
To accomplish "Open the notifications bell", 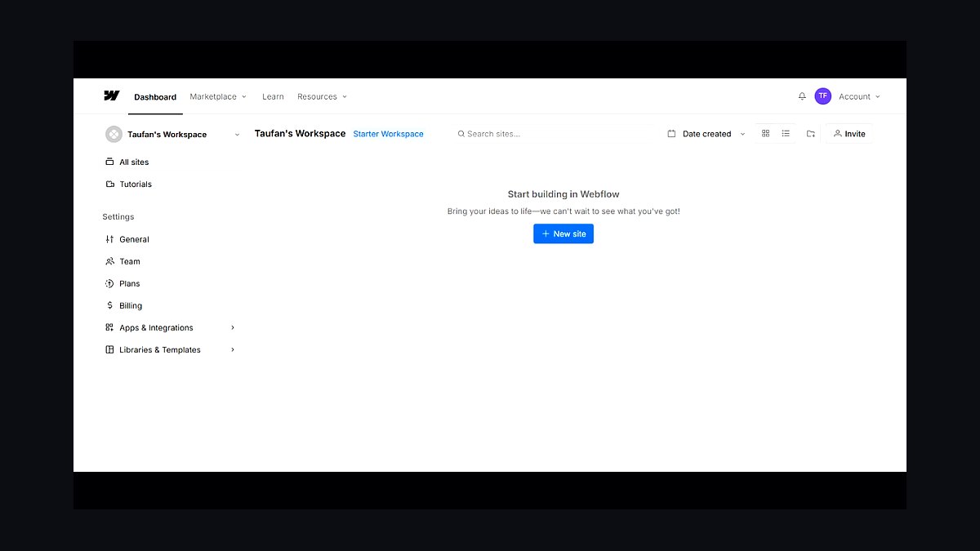I will pyautogui.click(x=802, y=96).
